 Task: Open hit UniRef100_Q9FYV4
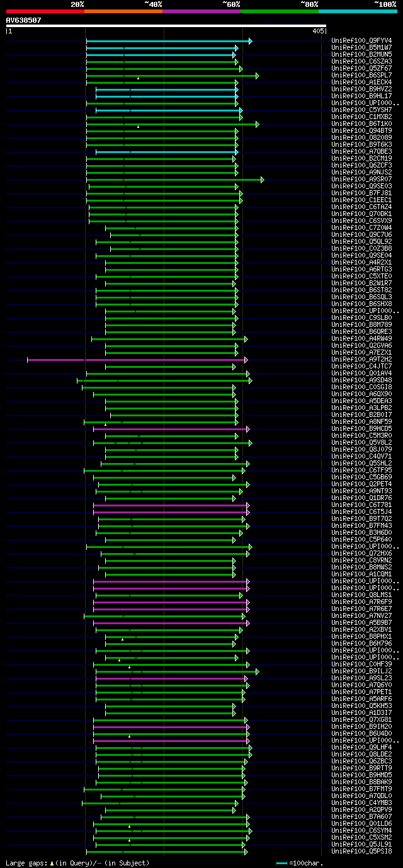[x=361, y=41]
